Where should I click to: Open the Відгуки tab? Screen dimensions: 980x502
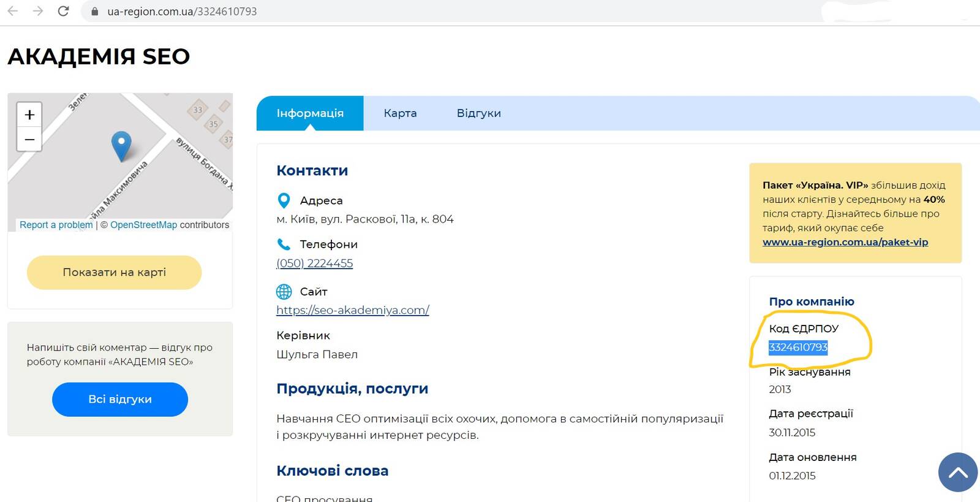478,113
